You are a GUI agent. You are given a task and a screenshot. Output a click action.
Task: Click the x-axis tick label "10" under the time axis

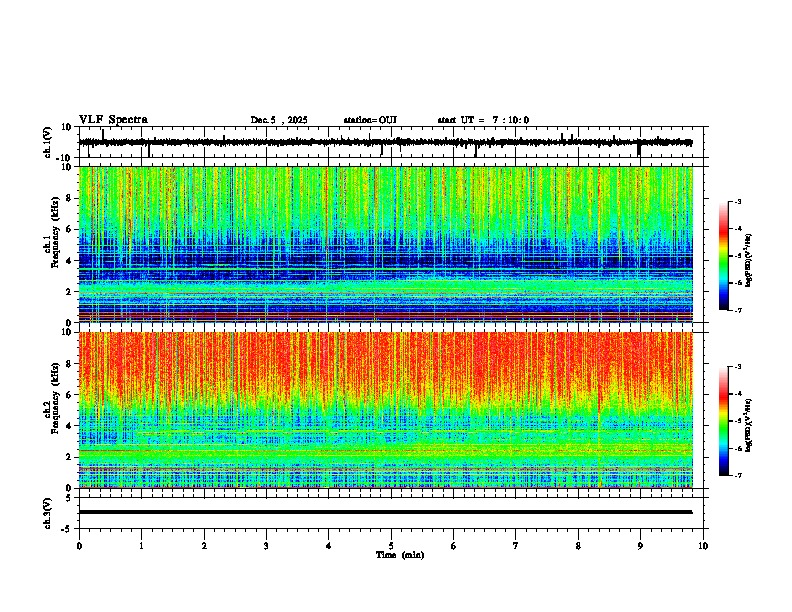[703, 546]
